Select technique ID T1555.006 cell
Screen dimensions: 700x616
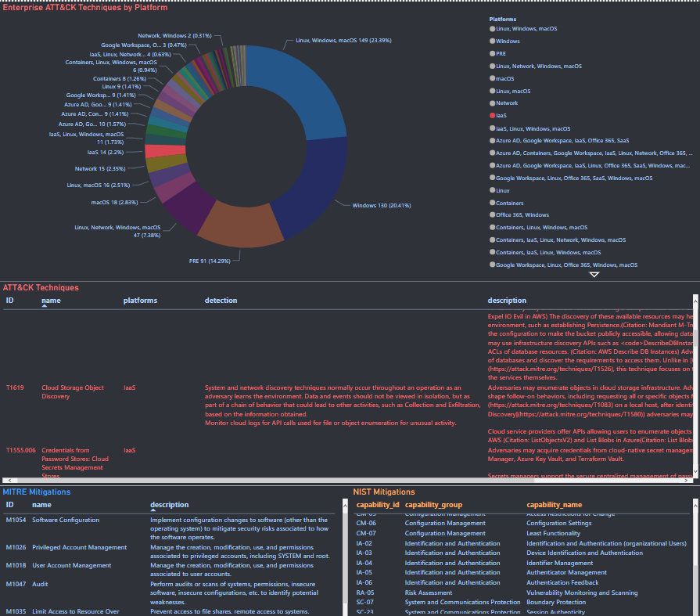pyautogui.click(x=20, y=450)
